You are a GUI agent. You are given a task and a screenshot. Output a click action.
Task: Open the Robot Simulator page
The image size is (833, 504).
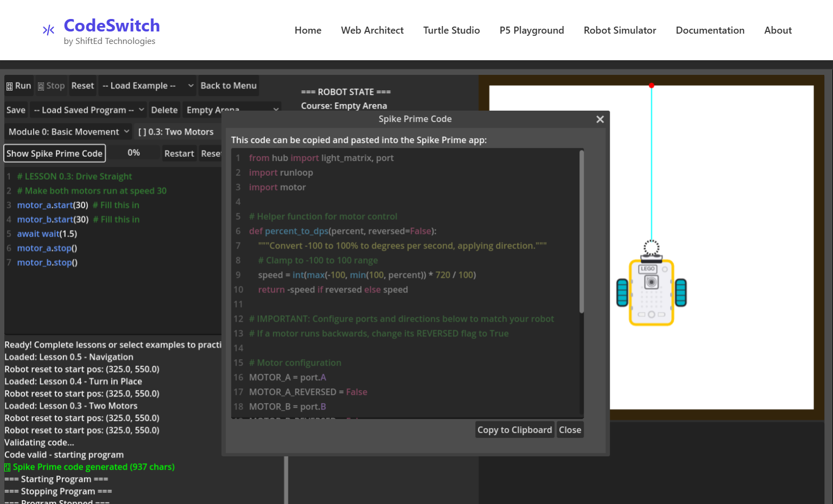point(620,30)
